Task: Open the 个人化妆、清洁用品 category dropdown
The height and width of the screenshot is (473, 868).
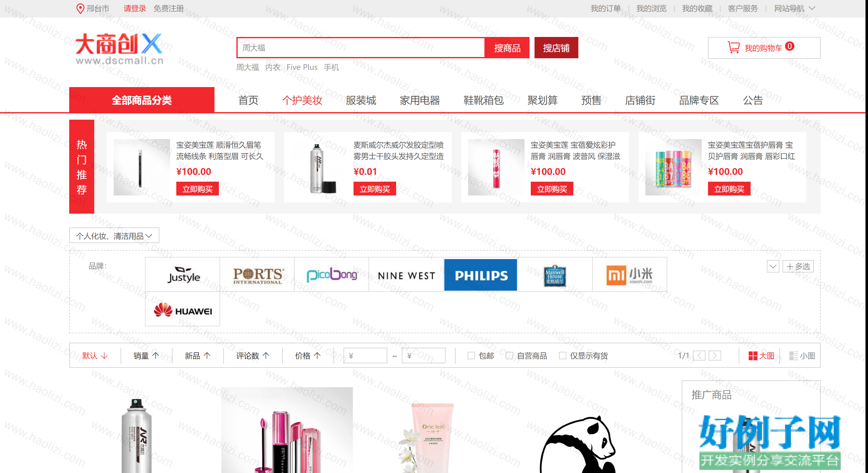Action: coord(114,236)
